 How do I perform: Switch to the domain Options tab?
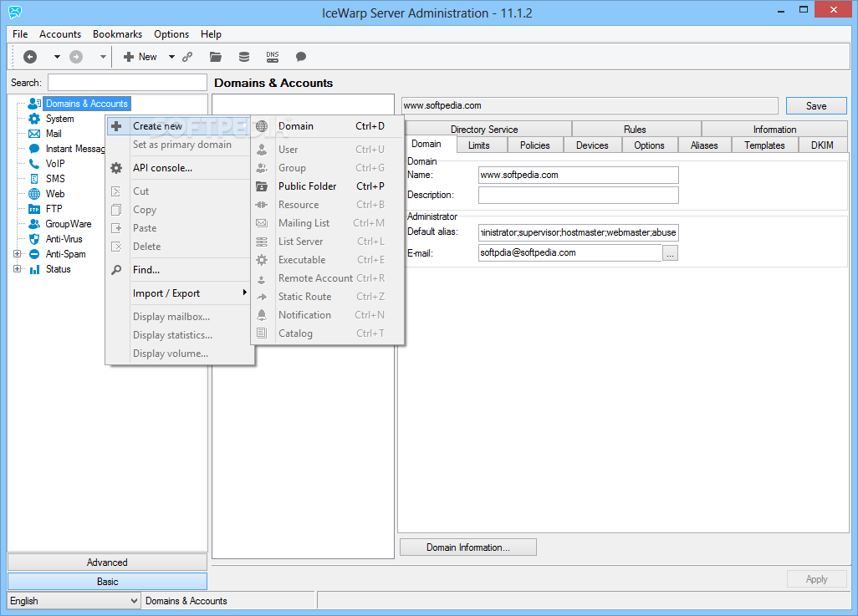coord(650,145)
